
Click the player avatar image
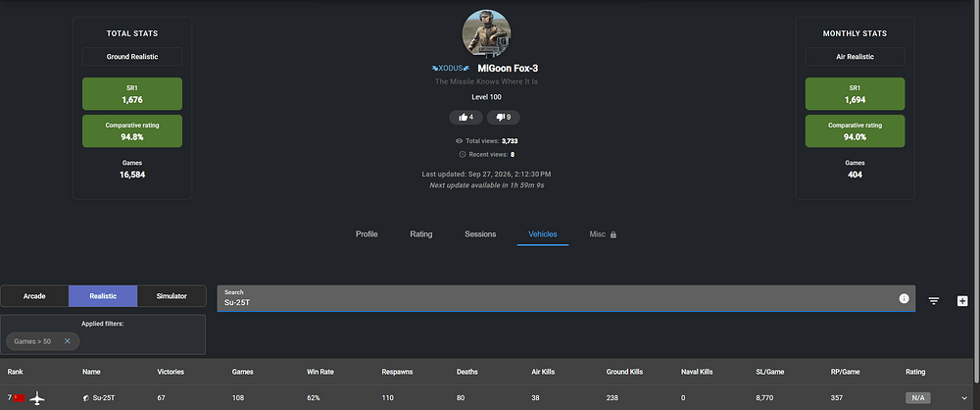tap(486, 33)
